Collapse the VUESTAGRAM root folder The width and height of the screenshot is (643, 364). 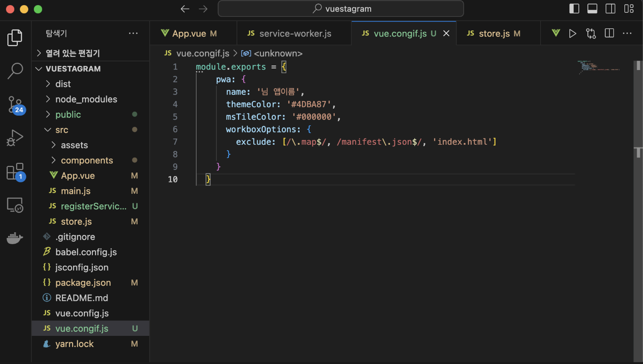coord(91,69)
